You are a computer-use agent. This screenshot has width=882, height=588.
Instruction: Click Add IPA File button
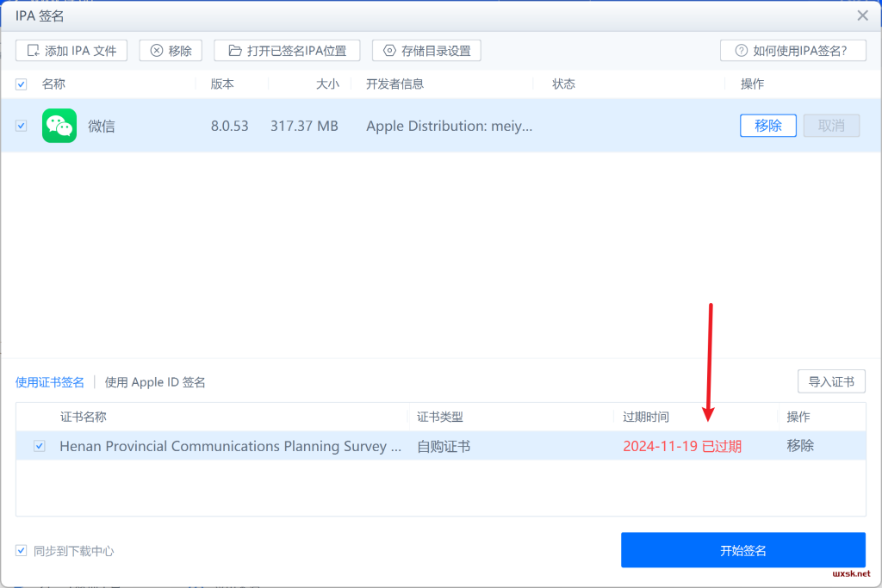point(71,51)
